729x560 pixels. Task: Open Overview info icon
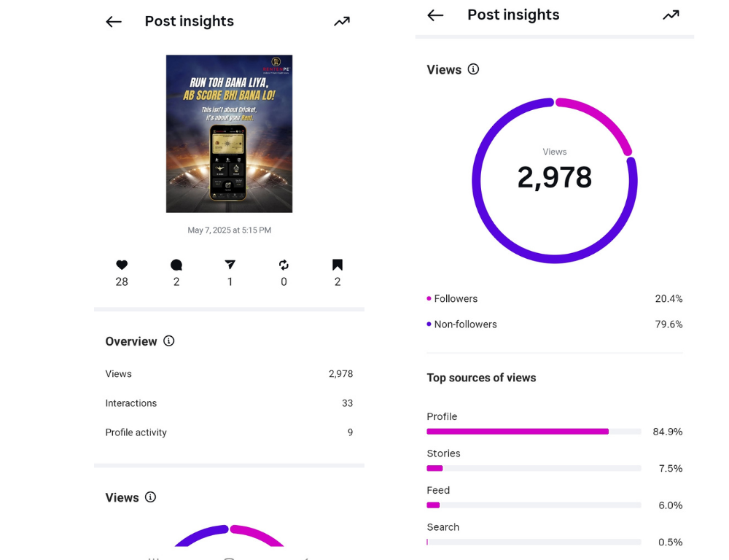click(169, 341)
